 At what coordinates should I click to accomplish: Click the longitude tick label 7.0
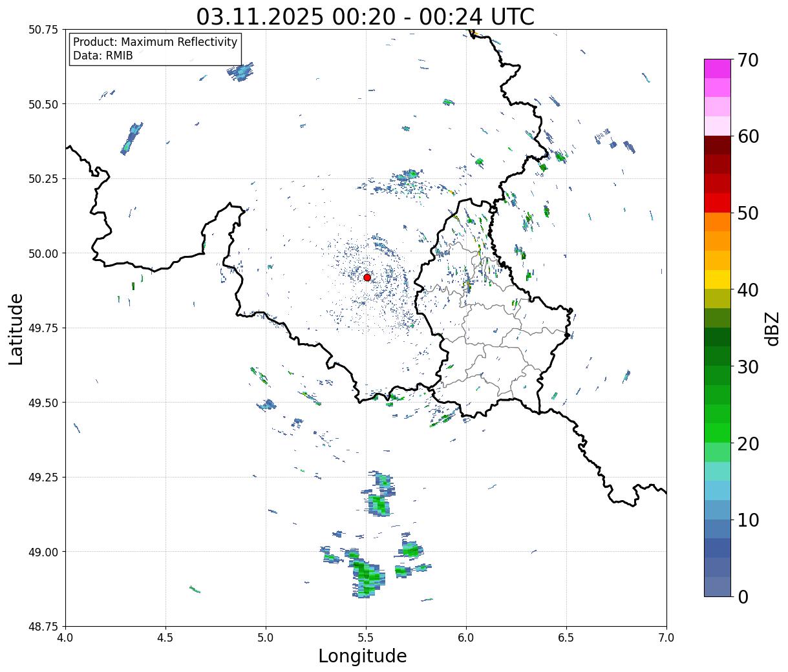[666, 638]
